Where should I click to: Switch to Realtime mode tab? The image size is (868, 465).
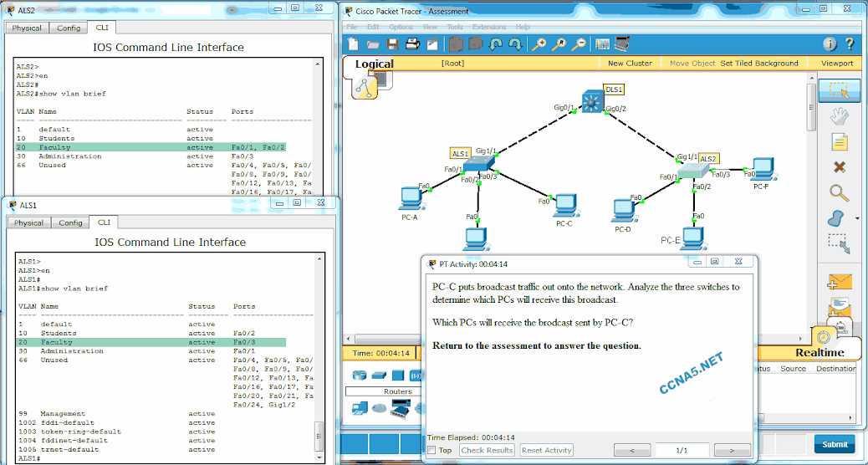point(819,353)
